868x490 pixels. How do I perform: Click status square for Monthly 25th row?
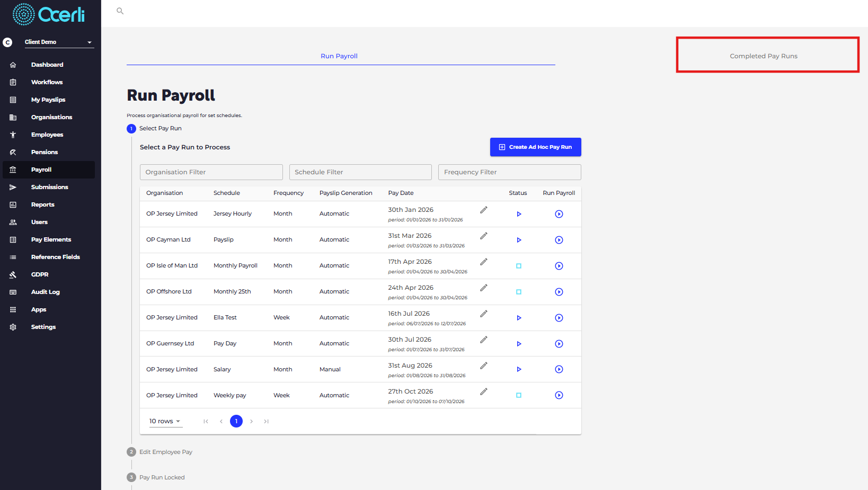pyautogui.click(x=519, y=292)
